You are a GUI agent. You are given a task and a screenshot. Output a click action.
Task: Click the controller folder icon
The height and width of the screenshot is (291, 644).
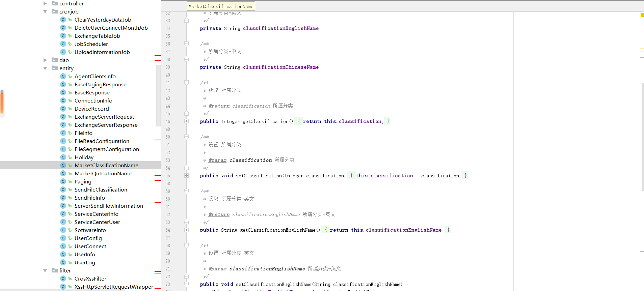pos(55,3)
